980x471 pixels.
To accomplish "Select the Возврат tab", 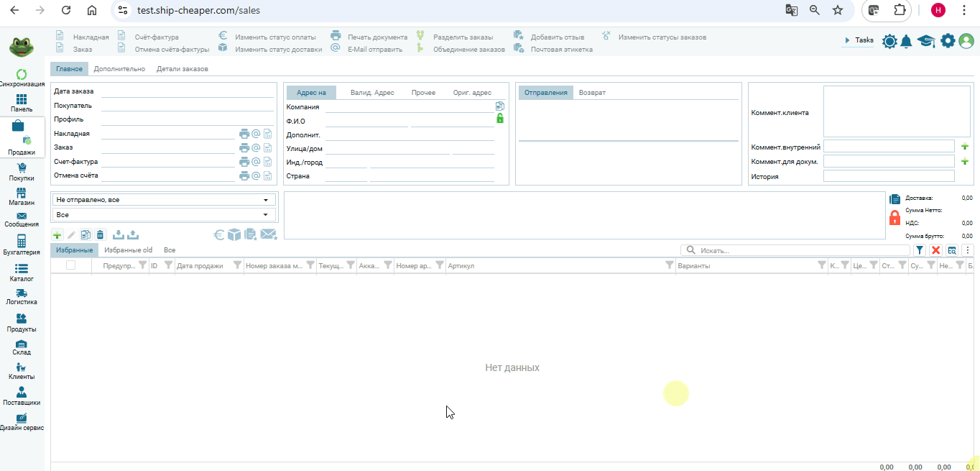I will point(592,93).
